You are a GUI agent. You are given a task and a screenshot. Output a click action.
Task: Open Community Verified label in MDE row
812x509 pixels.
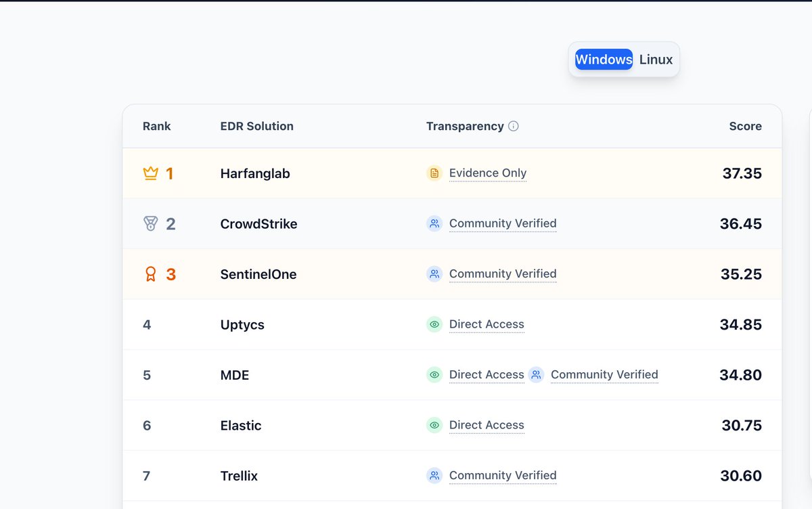pyautogui.click(x=604, y=374)
